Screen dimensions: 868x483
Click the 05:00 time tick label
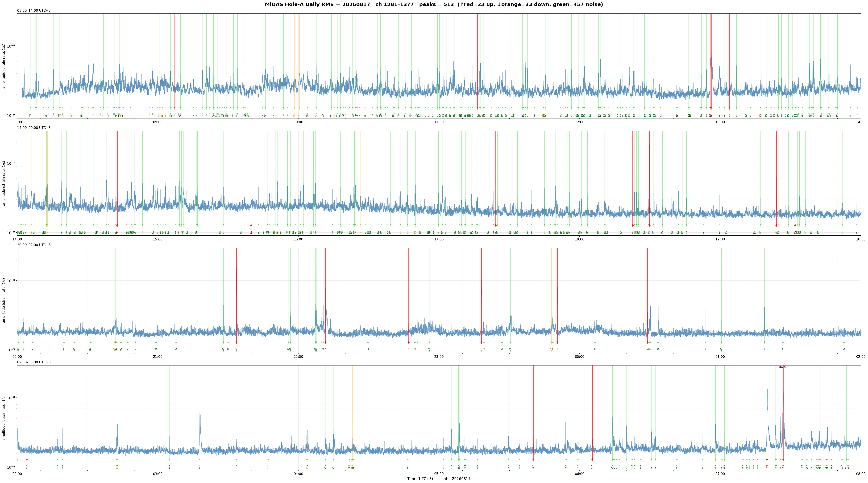pos(439,474)
